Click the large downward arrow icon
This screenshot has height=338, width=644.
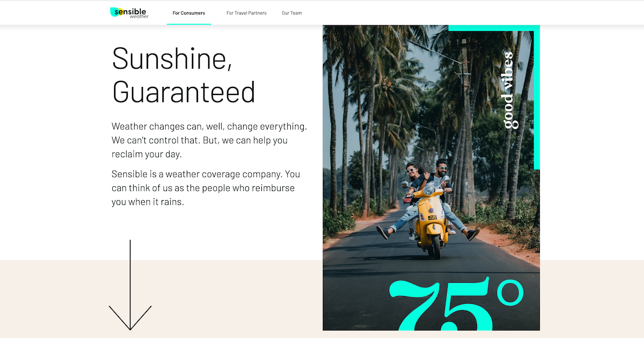tap(130, 285)
